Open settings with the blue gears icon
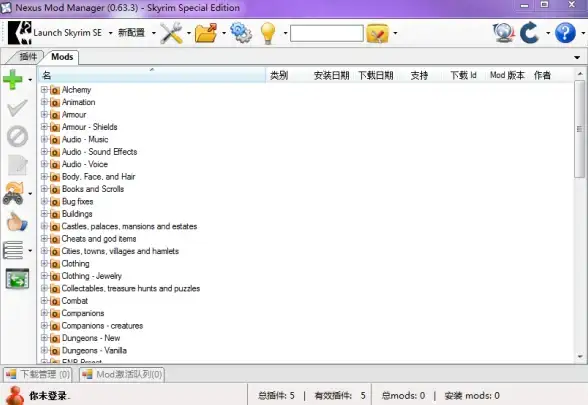 241,33
